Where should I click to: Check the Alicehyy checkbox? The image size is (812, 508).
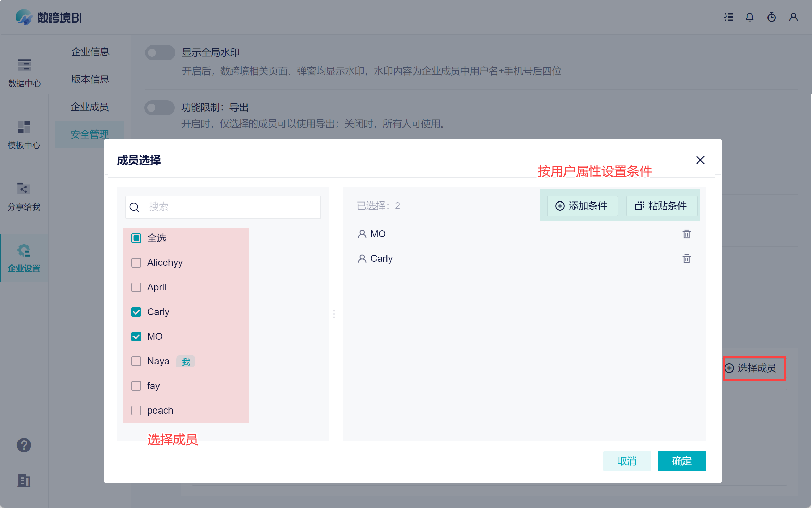pos(136,263)
